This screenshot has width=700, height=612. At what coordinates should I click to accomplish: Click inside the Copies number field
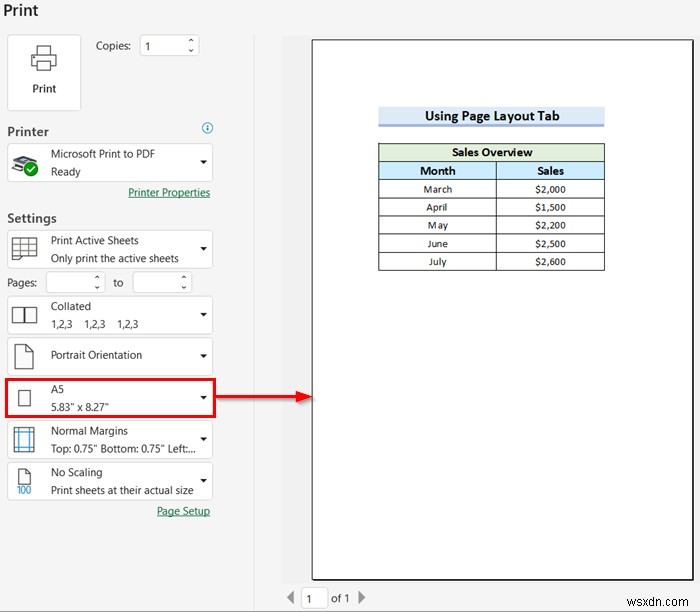pyautogui.click(x=163, y=46)
